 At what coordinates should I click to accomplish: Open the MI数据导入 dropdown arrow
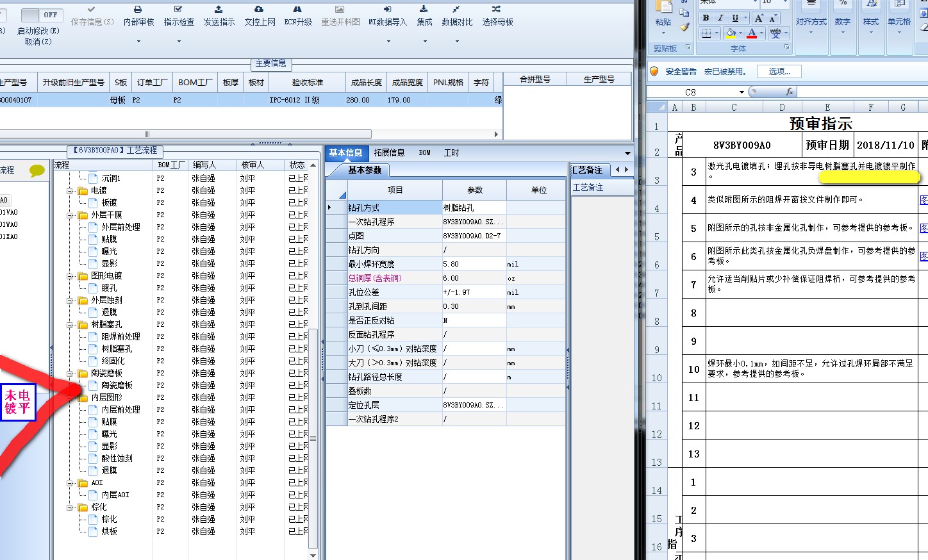388,42
